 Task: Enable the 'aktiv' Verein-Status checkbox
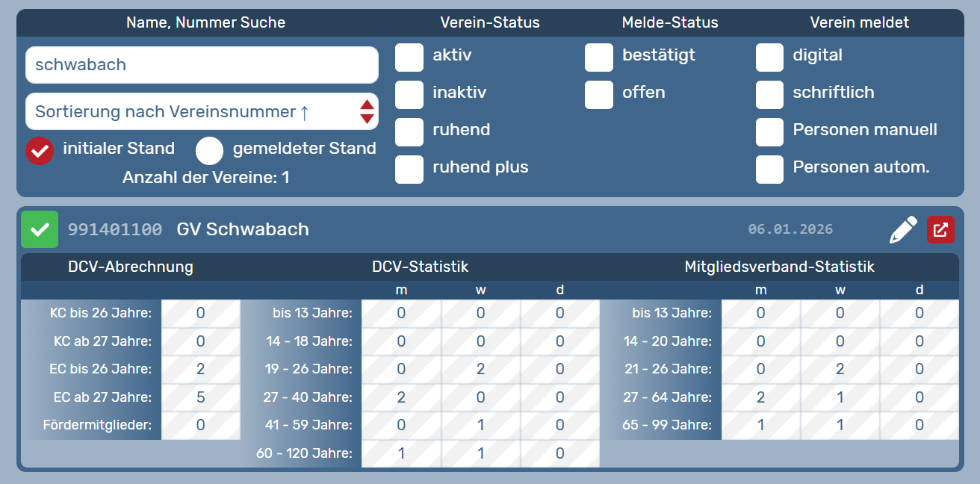(x=409, y=58)
